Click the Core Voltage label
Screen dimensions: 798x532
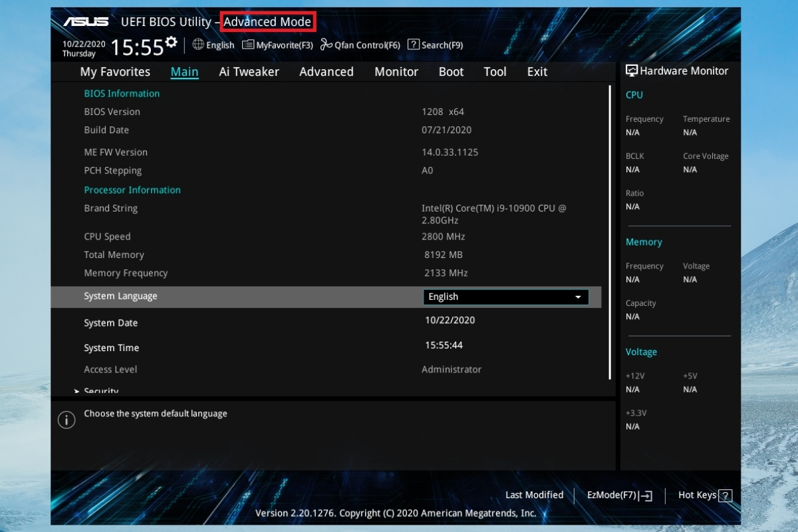pos(706,156)
